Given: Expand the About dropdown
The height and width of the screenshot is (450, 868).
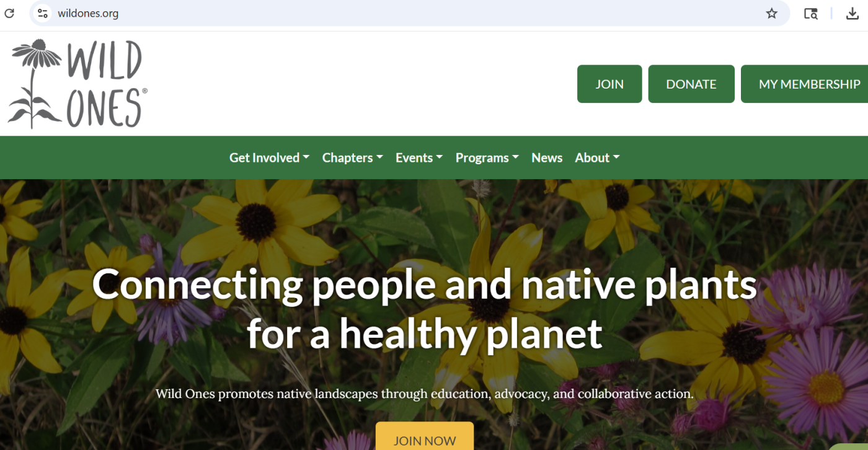Looking at the screenshot, I should [597, 157].
